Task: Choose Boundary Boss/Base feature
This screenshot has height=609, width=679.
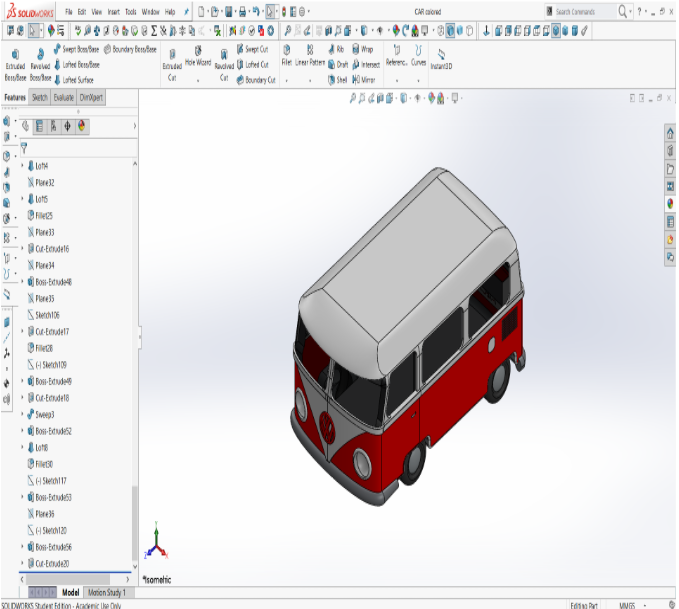Action: click(x=130, y=49)
